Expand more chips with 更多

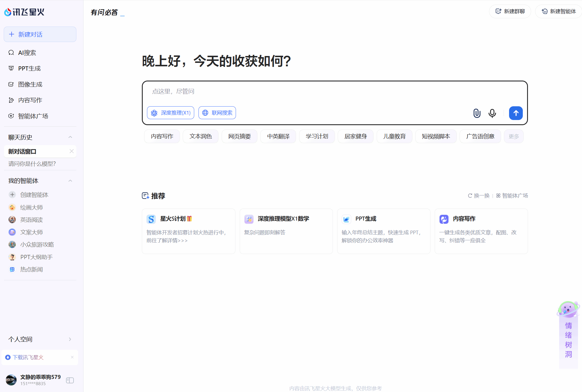click(514, 136)
